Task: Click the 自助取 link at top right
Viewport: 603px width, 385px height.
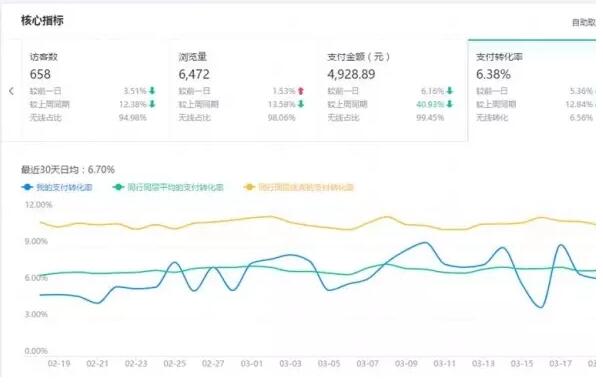Action: (x=584, y=23)
